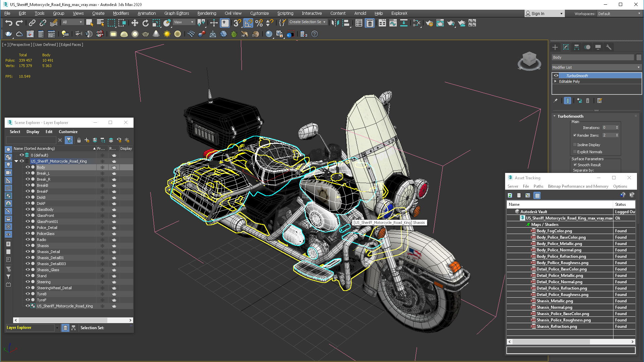644x362 pixels.
Task: Click Bitmap Performance and Memory menu
Action: (x=578, y=186)
